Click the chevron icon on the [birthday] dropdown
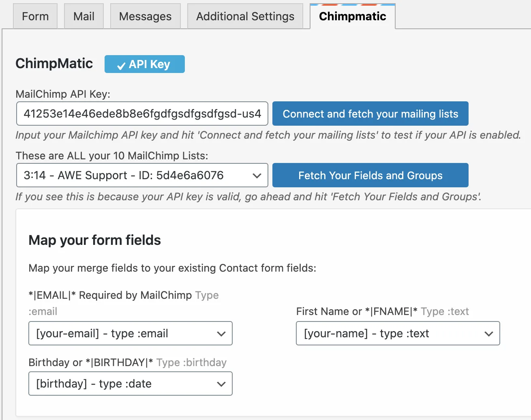Image resolution: width=531 pixels, height=420 pixels. tap(221, 384)
